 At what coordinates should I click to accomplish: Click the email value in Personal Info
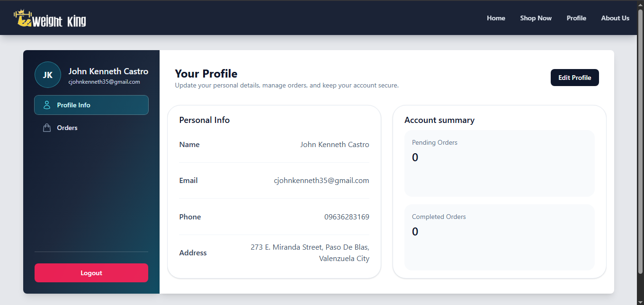(322, 181)
